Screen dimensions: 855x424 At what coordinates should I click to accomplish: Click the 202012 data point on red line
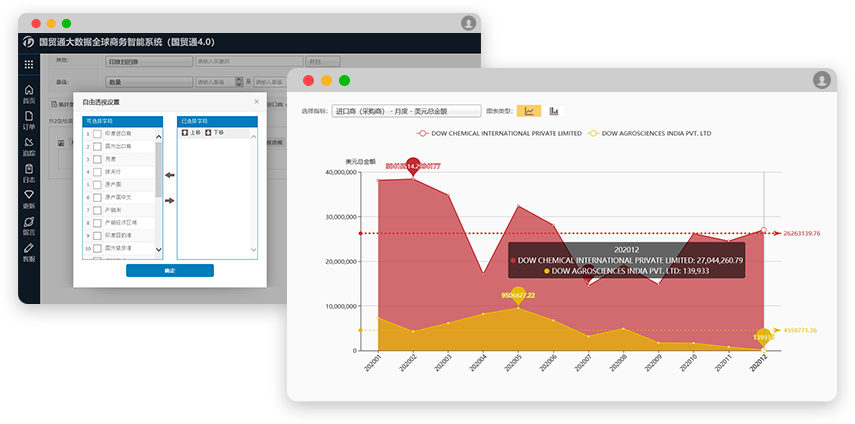pos(764,230)
